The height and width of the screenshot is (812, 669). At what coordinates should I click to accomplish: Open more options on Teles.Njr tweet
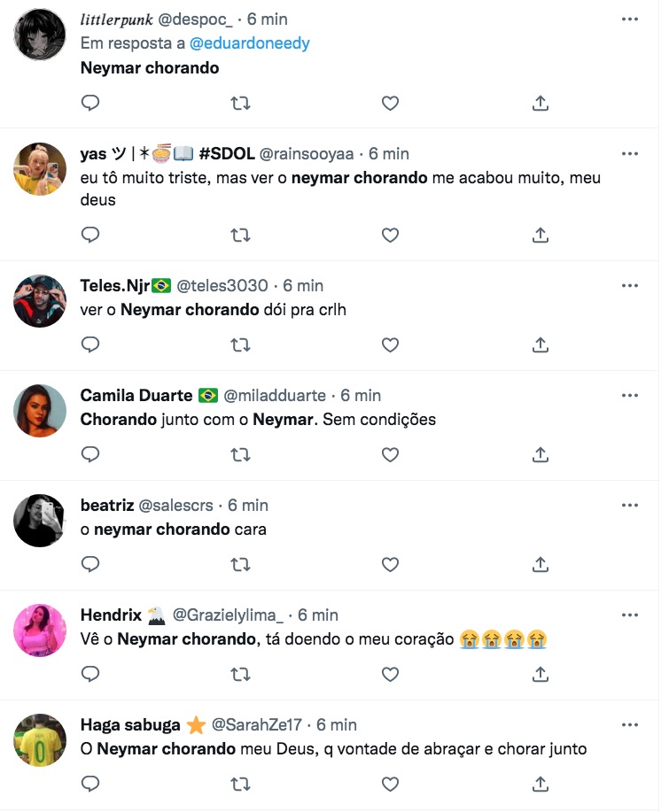pyautogui.click(x=630, y=285)
